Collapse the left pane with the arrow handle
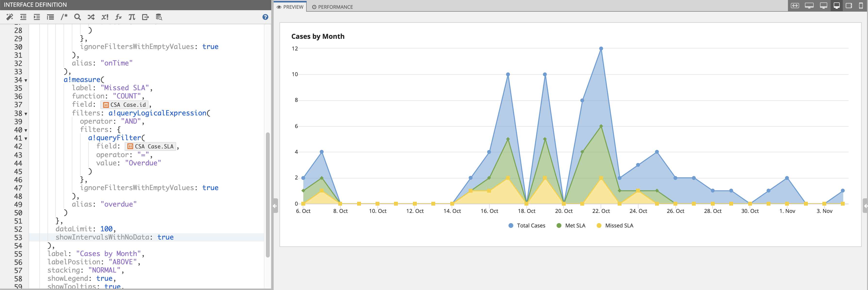This screenshot has height=290, width=868. point(275,206)
